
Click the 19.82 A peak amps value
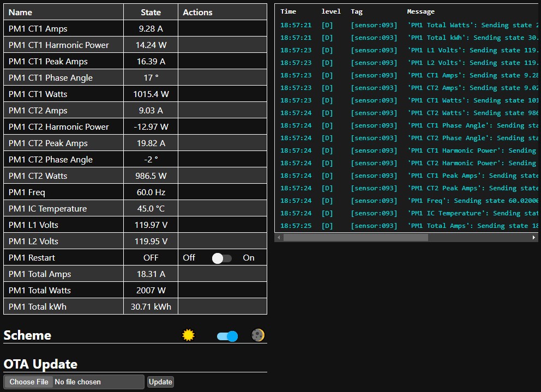[x=151, y=143]
